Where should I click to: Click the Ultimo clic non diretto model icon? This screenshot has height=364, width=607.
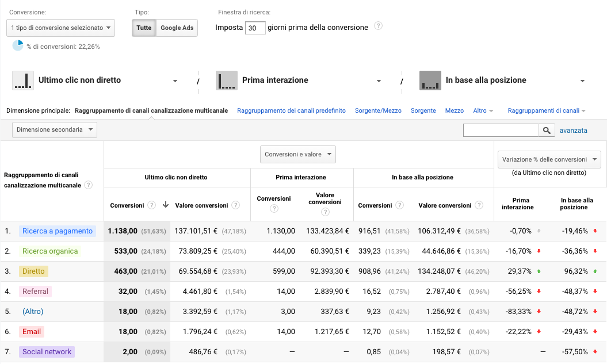tap(23, 81)
